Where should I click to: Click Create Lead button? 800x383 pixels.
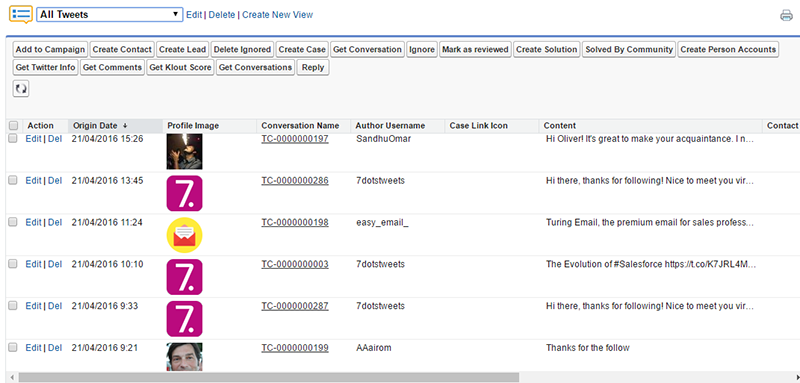pyautogui.click(x=182, y=49)
